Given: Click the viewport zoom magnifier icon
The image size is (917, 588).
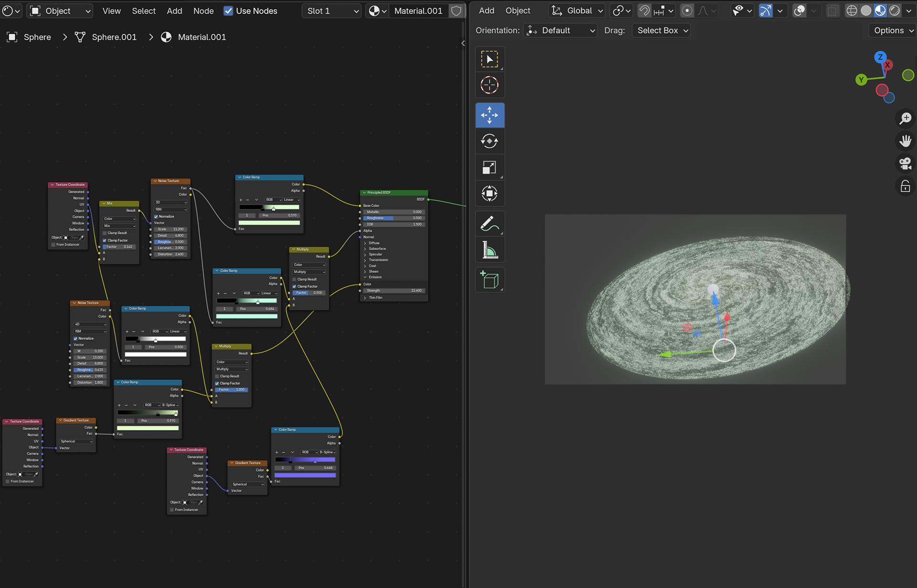Looking at the screenshot, I should (905, 118).
